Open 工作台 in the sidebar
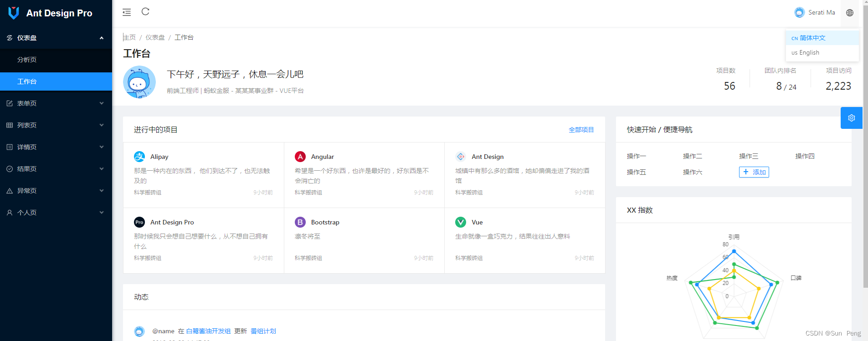The width and height of the screenshot is (868, 341). click(56, 81)
